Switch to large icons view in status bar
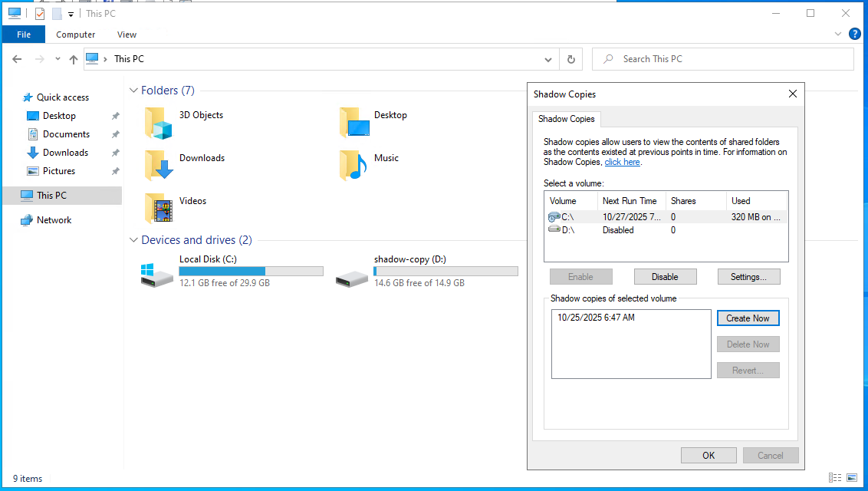Viewport: 868px width, 491px height. (x=852, y=478)
